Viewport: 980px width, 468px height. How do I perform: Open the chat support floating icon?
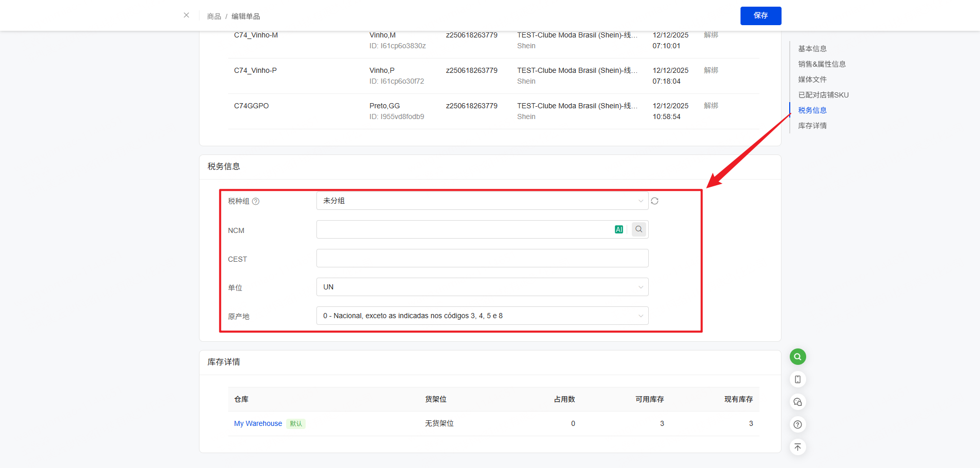coord(797,402)
